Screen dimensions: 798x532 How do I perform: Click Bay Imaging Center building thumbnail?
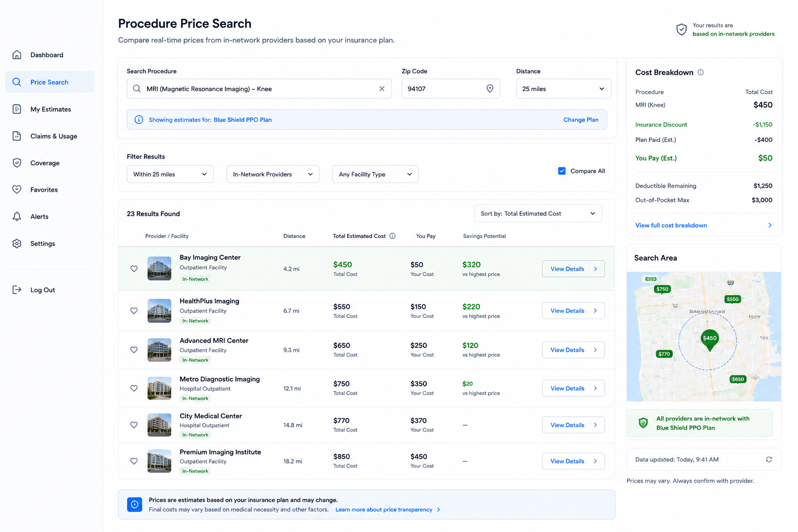(x=159, y=269)
